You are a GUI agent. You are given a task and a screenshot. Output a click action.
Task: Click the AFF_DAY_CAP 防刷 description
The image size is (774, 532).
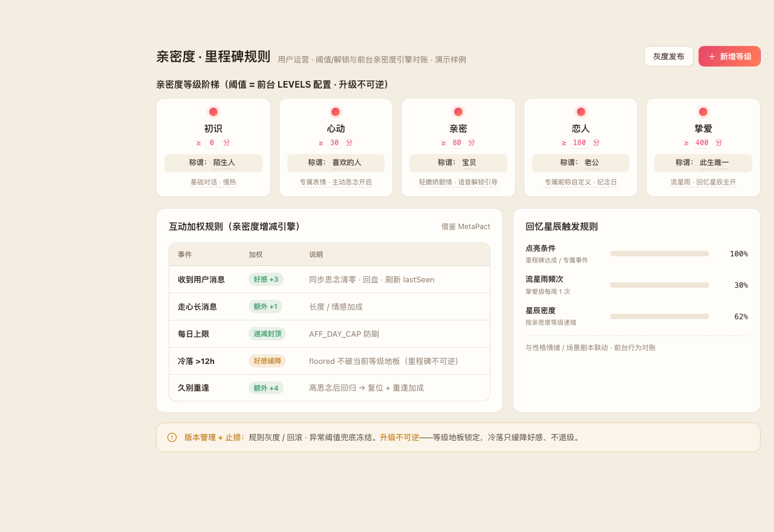(344, 334)
